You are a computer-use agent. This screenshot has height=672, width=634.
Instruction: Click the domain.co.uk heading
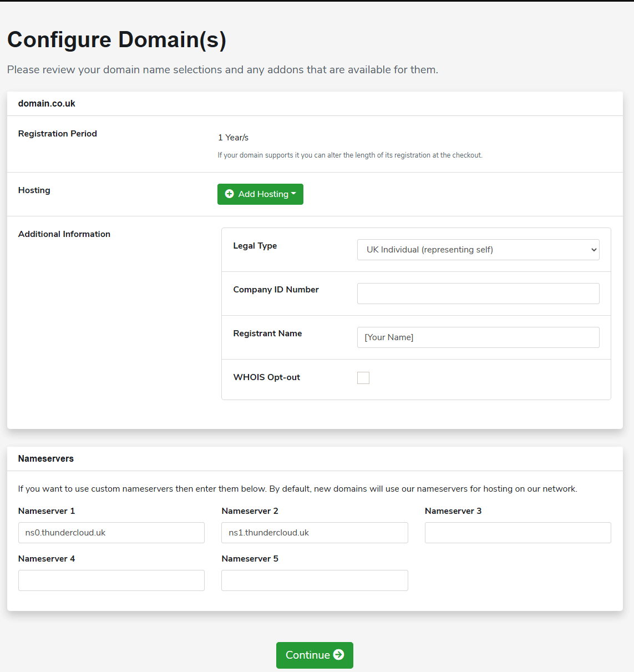47,104
